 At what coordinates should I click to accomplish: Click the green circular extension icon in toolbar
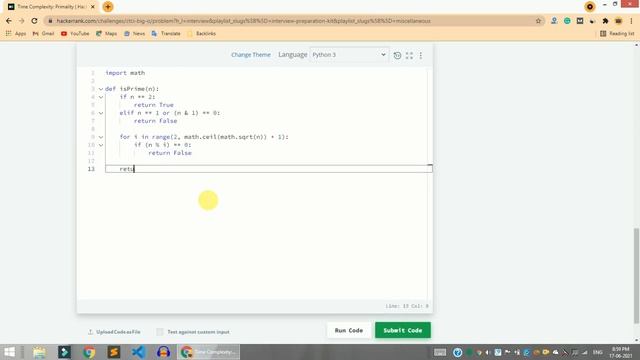point(567,21)
